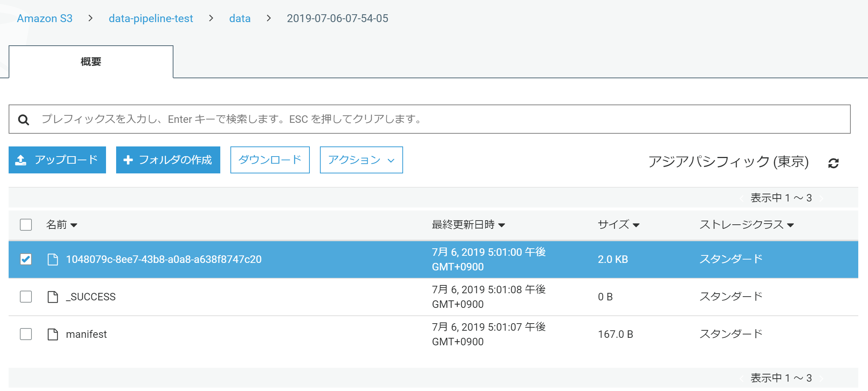Click the refresh icon beside the Tokyo region
868x391 pixels.
click(833, 163)
